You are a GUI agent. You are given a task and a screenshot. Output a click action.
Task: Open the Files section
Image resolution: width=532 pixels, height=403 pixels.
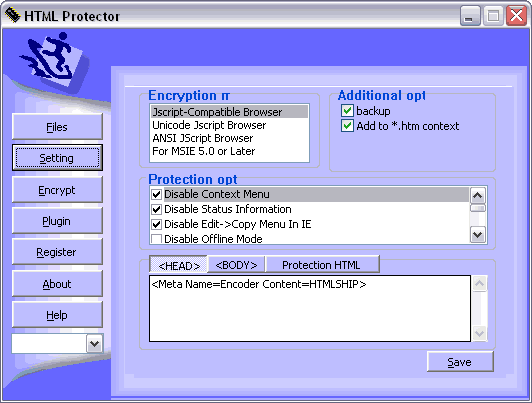click(57, 127)
